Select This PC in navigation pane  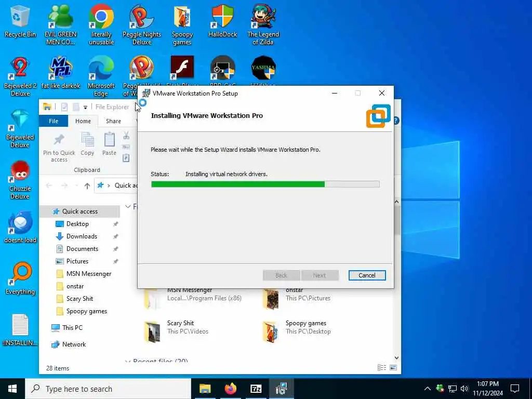(x=72, y=327)
